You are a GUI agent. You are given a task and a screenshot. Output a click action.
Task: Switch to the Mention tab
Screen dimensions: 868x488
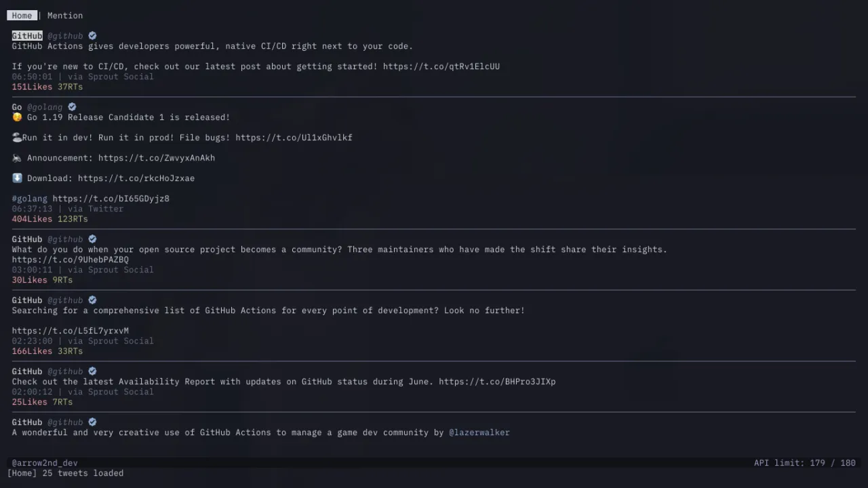tap(65, 16)
